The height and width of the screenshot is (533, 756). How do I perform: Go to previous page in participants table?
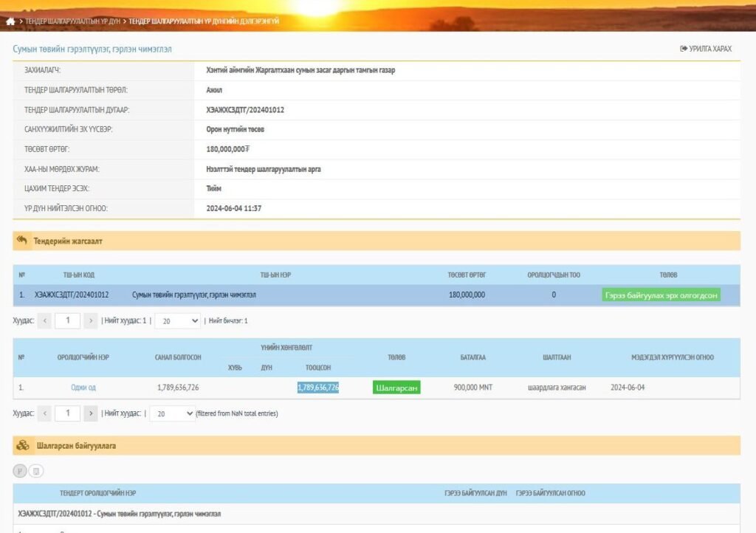pyautogui.click(x=44, y=413)
